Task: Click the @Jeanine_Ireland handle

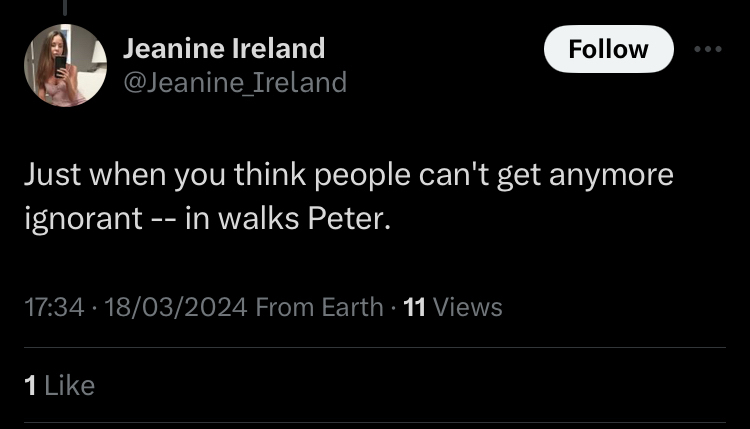Action: pyautogui.click(x=234, y=82)
